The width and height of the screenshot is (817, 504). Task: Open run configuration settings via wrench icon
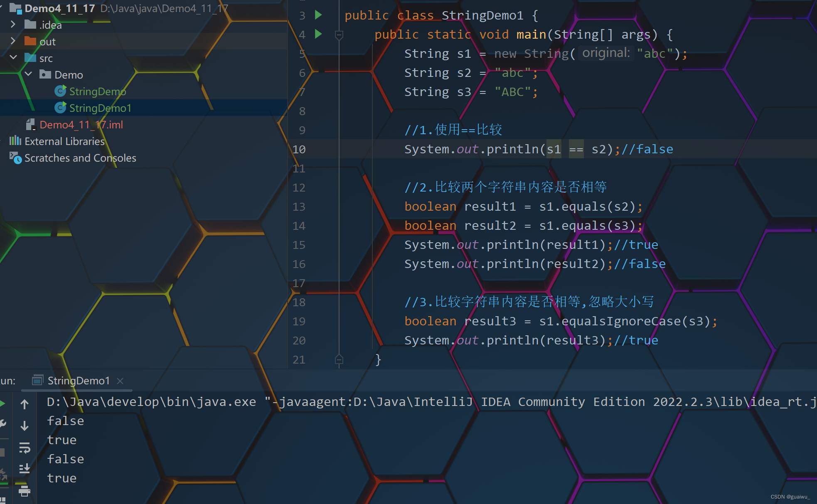[2, 424]
